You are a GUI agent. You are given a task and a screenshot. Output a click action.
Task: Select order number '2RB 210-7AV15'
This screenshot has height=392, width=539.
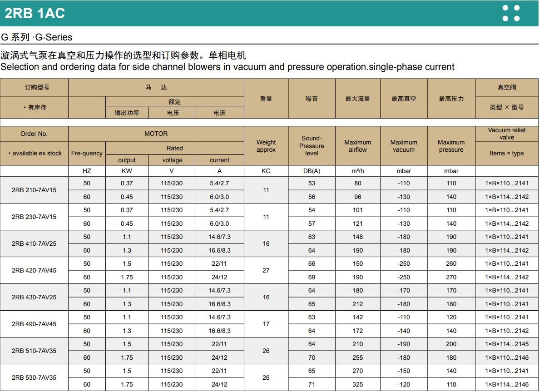[x=34, y=190]
